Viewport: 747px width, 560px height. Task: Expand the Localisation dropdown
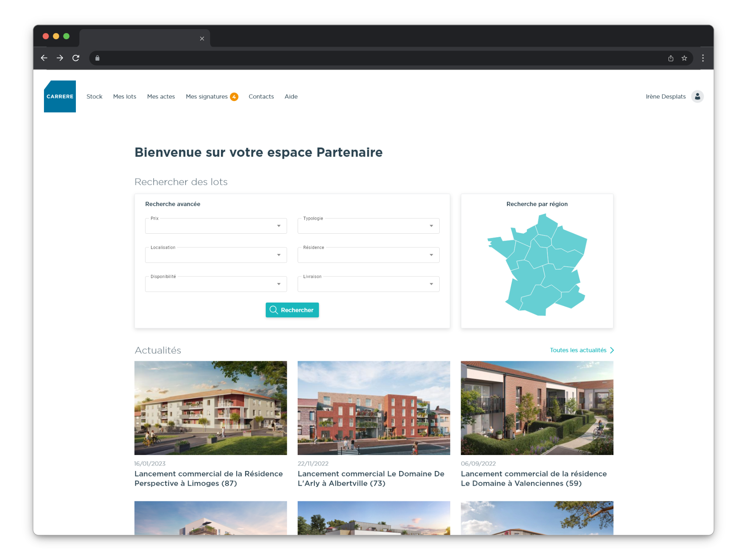click(x=216, y=255)
